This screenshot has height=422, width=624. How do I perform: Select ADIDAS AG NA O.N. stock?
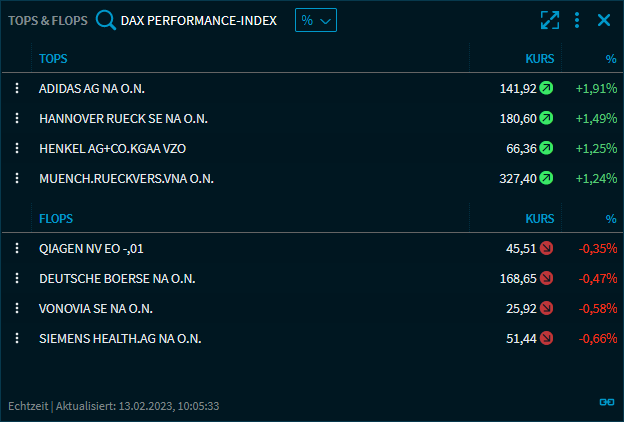pos(92,88)
